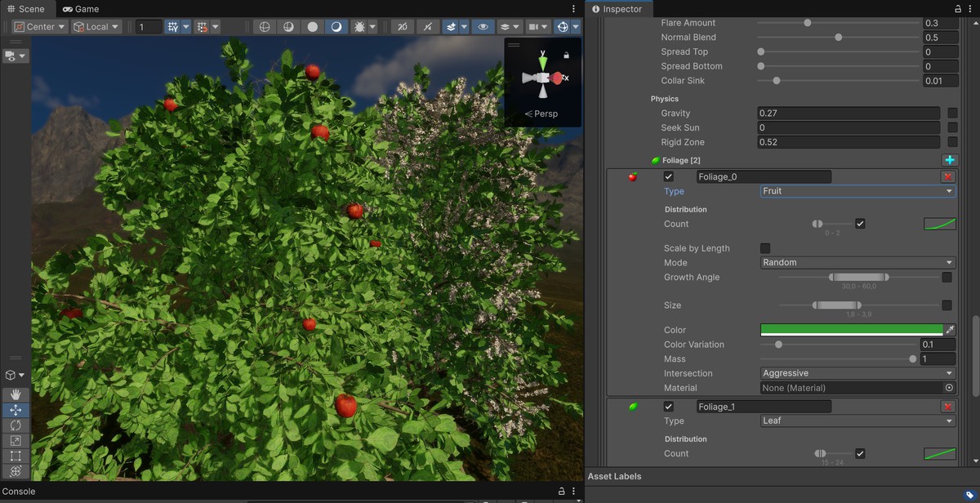
Task: Adjust the Flare Amount slider
Action: (838, 23)
